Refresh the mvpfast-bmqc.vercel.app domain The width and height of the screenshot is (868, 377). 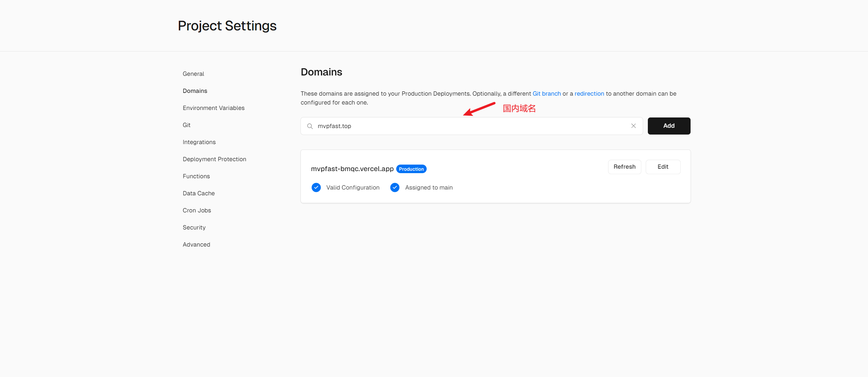coord(624,167)
